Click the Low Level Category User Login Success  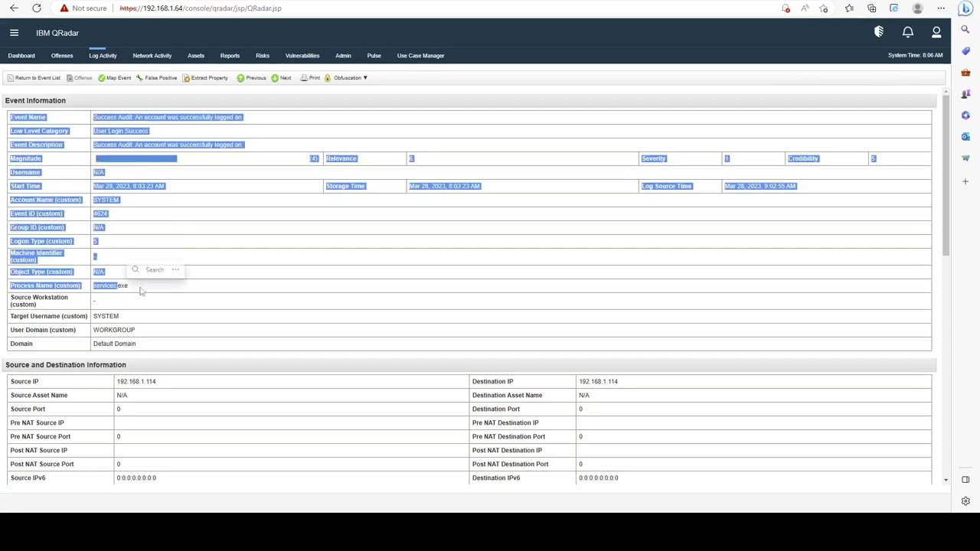(121, 131)
